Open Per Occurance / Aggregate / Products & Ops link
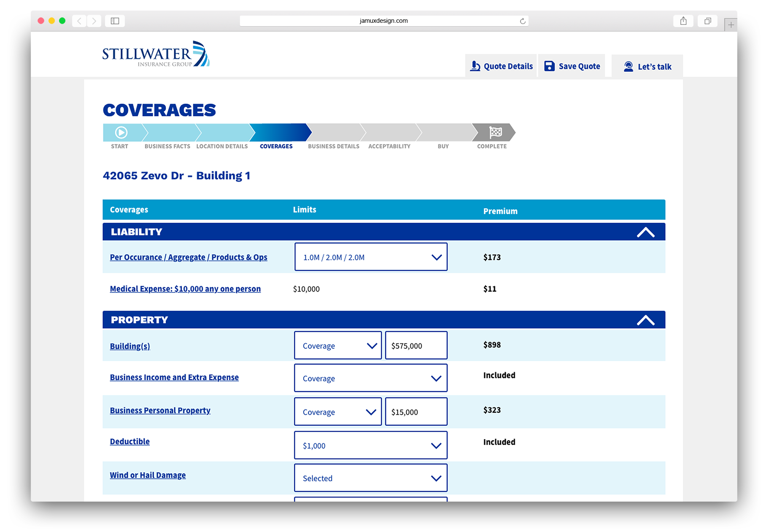This screenshot has width=766, height=532. pyautogui.click(x=189, y=257)
